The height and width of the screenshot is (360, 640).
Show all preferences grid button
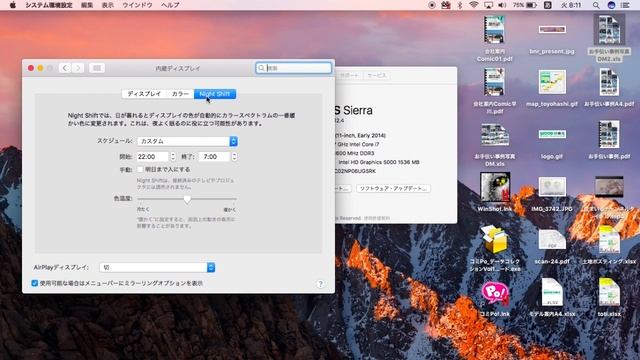[97, 68]
